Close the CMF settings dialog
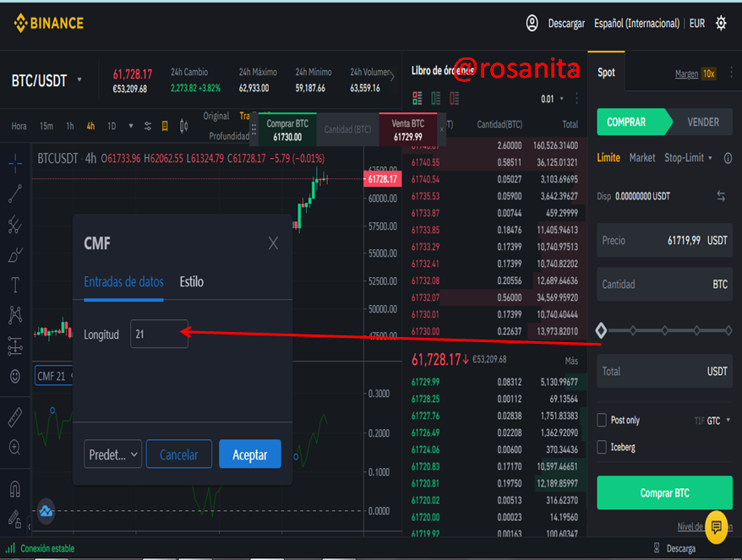This screenshot has width=742, height=560. click(273, 243)
